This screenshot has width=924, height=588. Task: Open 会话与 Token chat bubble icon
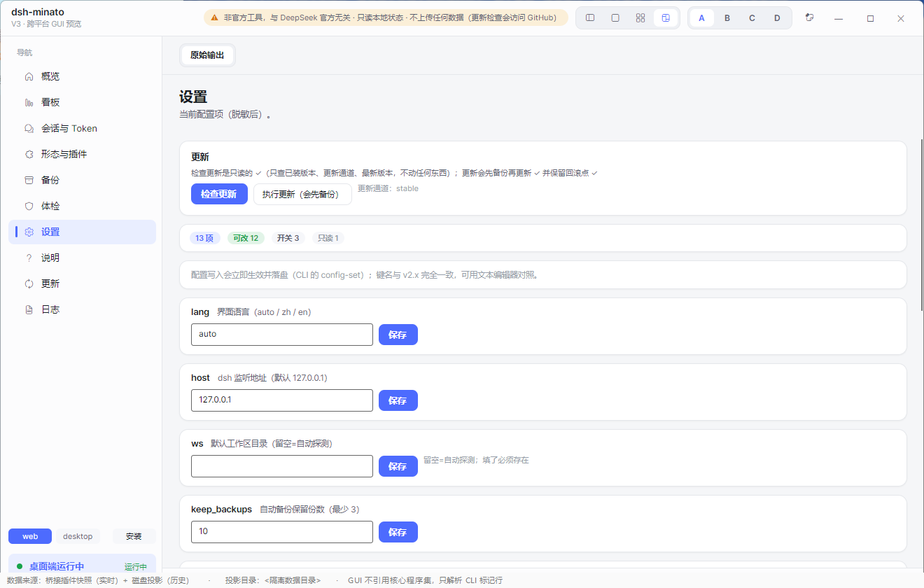click(x=29, y=128)
